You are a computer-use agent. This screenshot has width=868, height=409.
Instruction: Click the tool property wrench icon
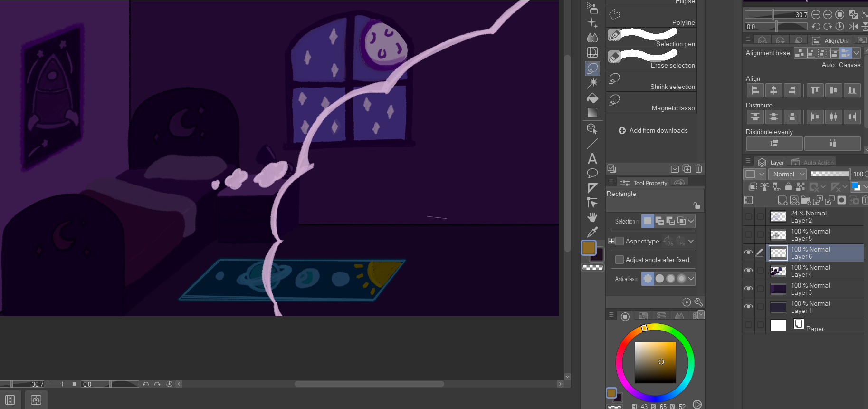click(x=698, y=302)
